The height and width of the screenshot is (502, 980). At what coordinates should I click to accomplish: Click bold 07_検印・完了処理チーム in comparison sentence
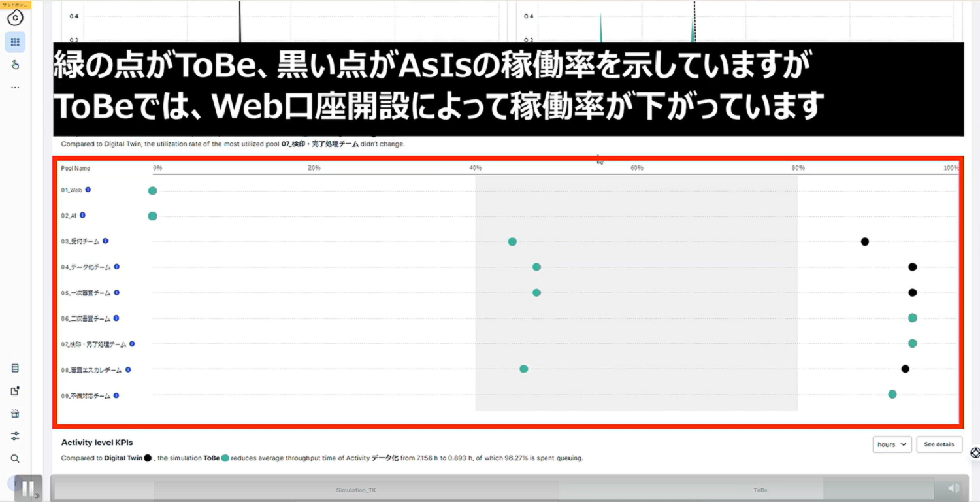tap(320, 144)
